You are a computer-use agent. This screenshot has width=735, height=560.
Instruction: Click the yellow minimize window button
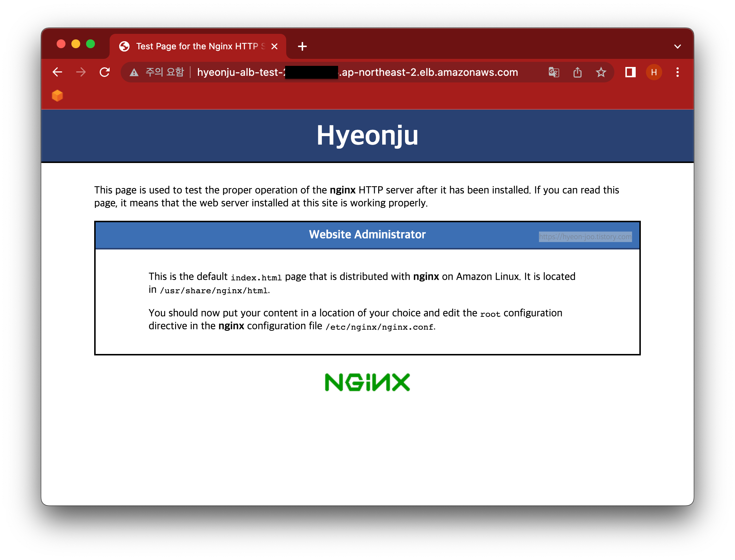click(x=76, y=44)
